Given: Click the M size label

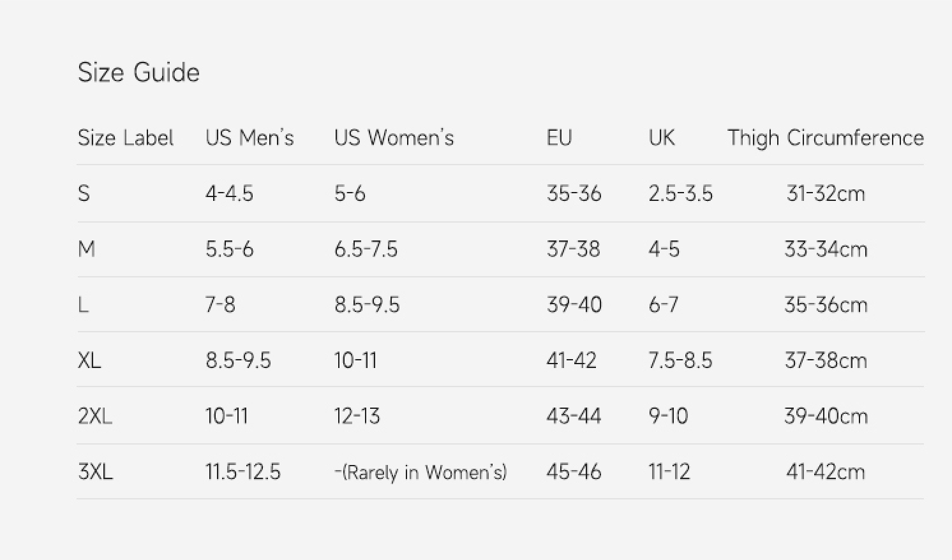Looking at the screenshot, I should (x=86, y=249).
